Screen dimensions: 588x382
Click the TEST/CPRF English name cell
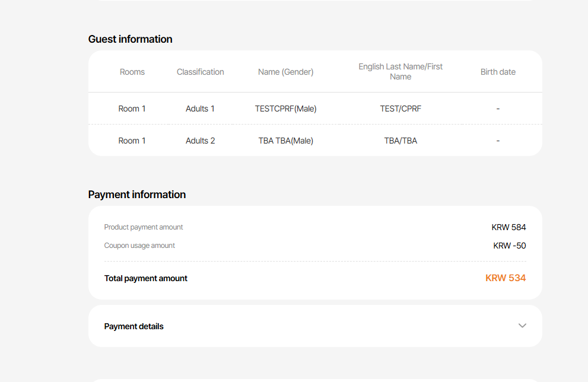coord(401,109)
